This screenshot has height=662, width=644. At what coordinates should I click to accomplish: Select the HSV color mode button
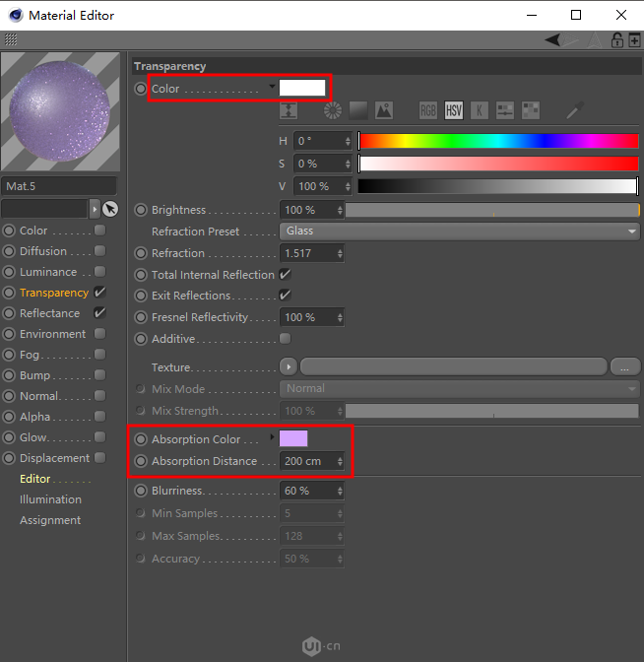click(453, 110)
